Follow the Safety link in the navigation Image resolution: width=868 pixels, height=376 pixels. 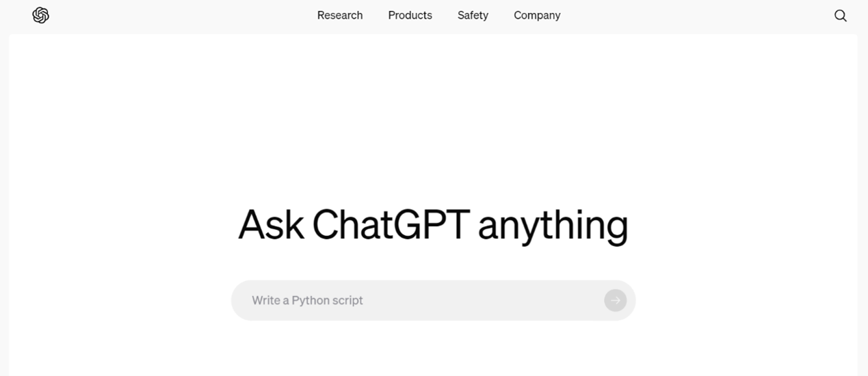click(x=473, y=15)
